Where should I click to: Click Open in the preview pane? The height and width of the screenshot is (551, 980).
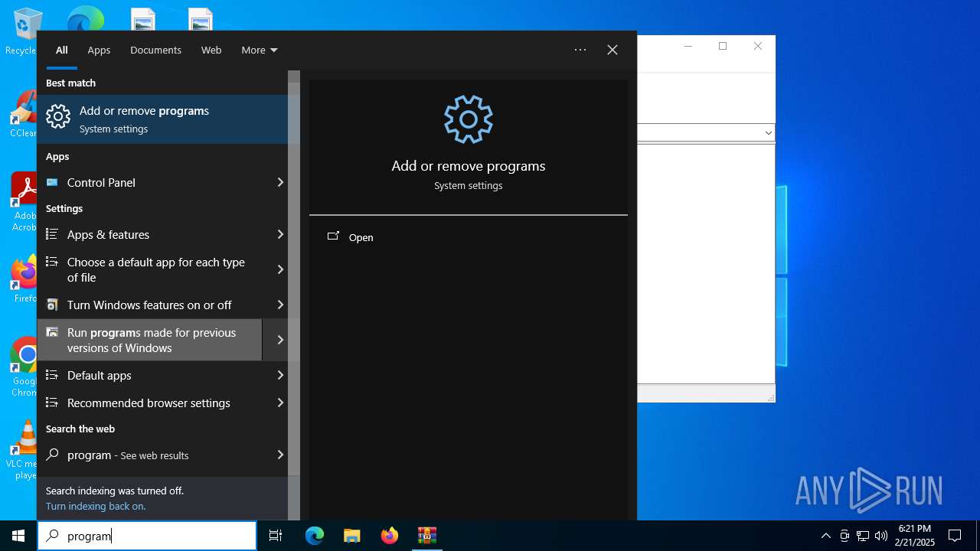click(361, 237)
